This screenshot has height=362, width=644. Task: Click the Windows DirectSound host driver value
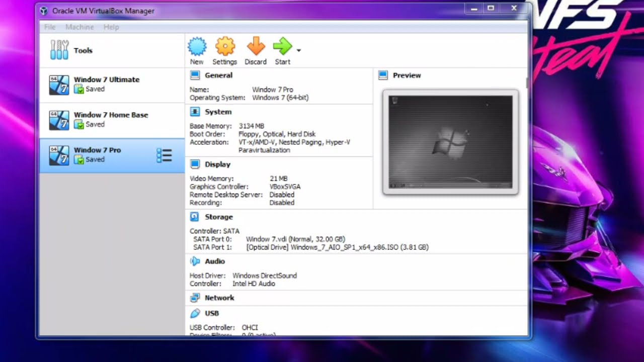(x=265, y=276)
